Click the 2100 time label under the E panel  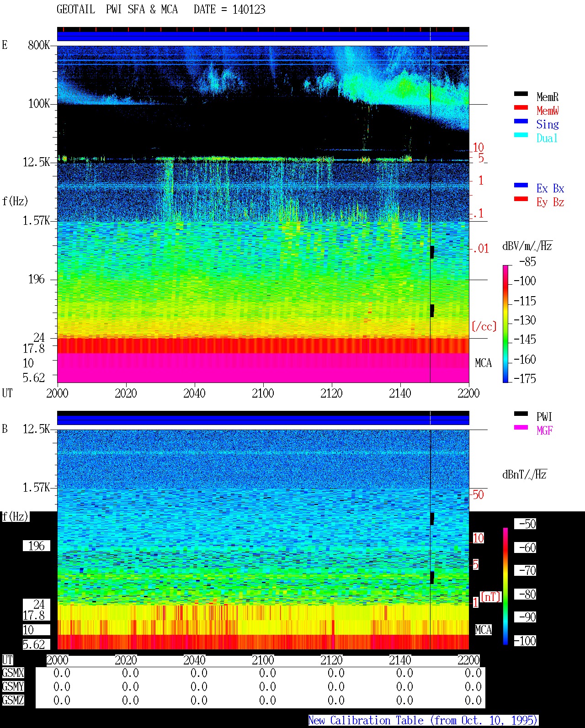(x=263, y=393)
